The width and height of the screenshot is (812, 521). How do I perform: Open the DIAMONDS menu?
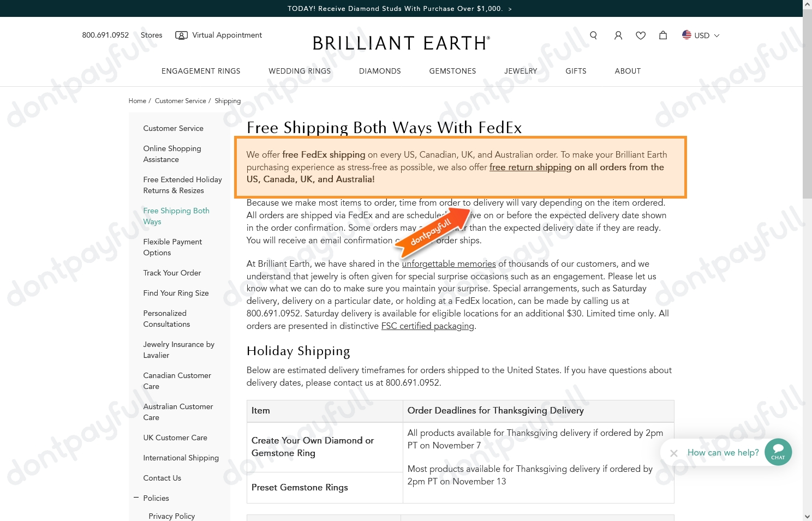coord(380,71)
